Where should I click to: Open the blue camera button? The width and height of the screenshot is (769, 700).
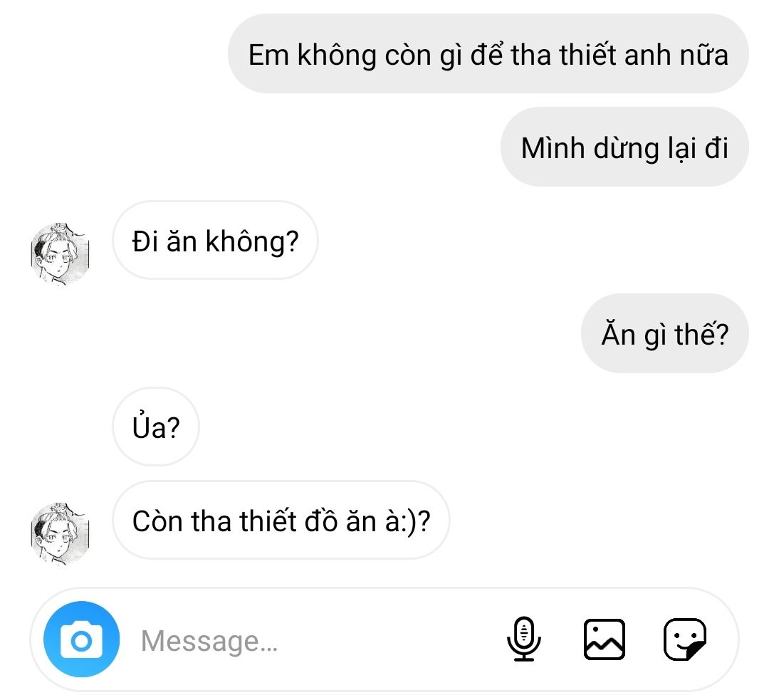pos(81,639)
